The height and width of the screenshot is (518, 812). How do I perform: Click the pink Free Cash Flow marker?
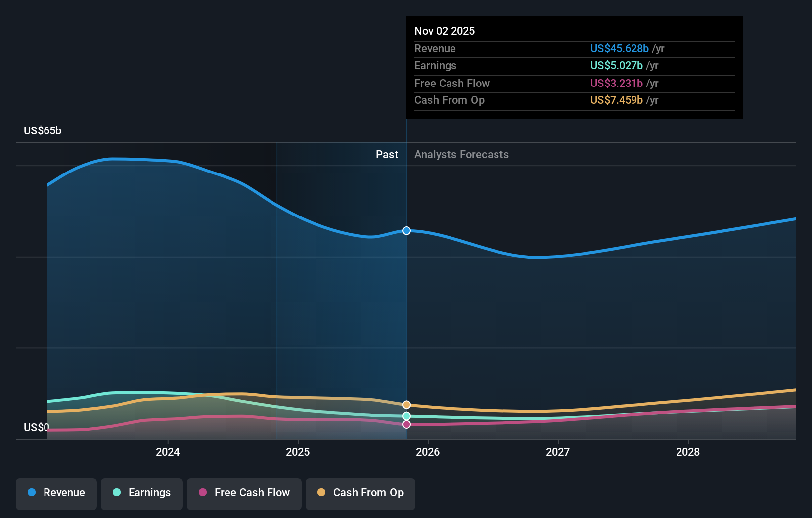pos(406,424)
